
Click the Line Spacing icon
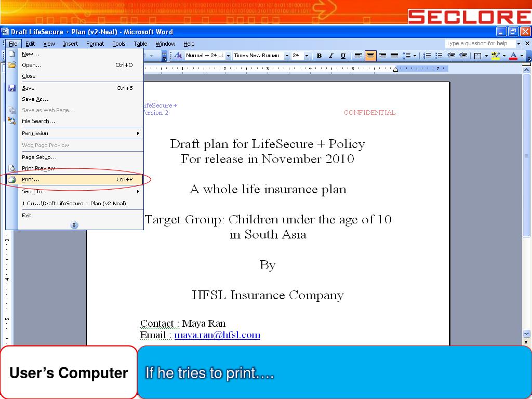pyautogui.click(x=406, y=56)
